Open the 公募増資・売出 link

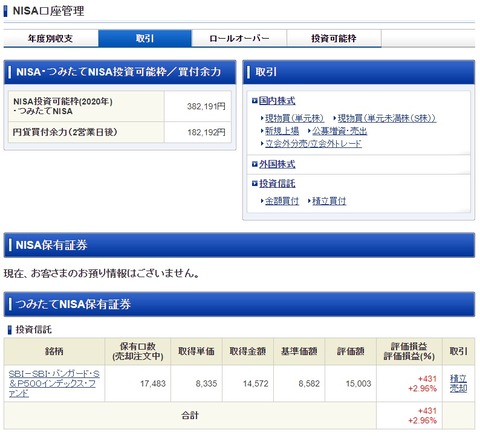point(339,131)
